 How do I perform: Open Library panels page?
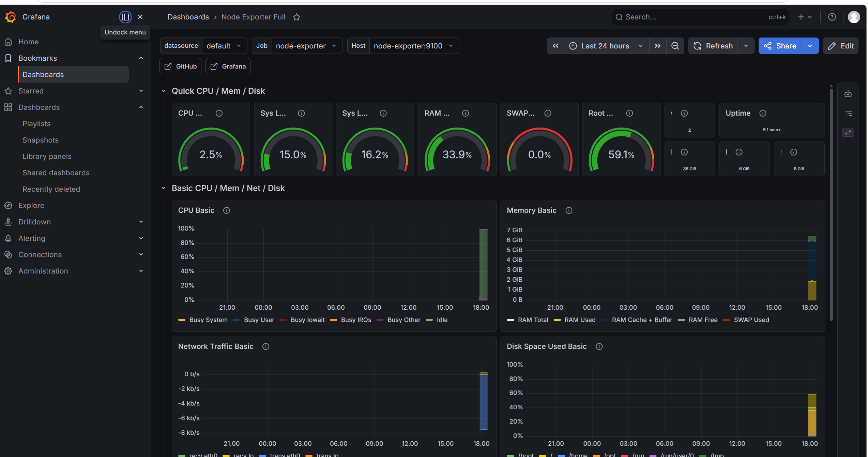point(47,156)
